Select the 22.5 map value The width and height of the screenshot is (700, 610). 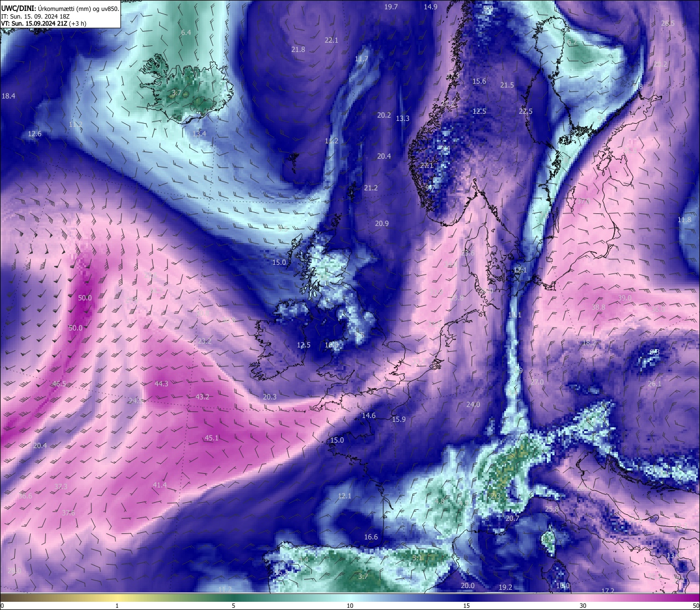click(526, 111)
